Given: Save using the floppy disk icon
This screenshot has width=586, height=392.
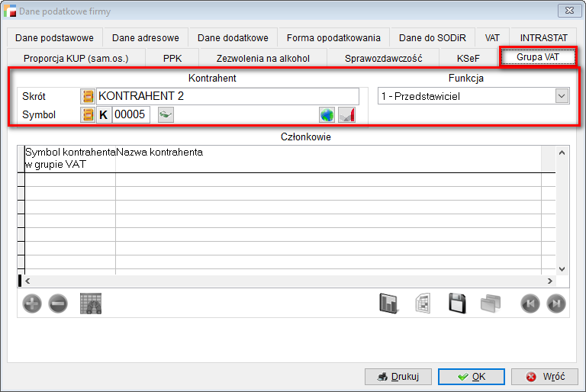Looking at the screenshot, I should (x=457, y=304).
